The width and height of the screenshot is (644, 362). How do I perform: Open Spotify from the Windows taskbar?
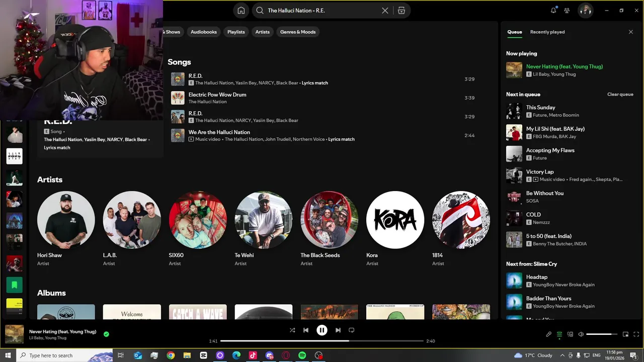click(302, 355)
